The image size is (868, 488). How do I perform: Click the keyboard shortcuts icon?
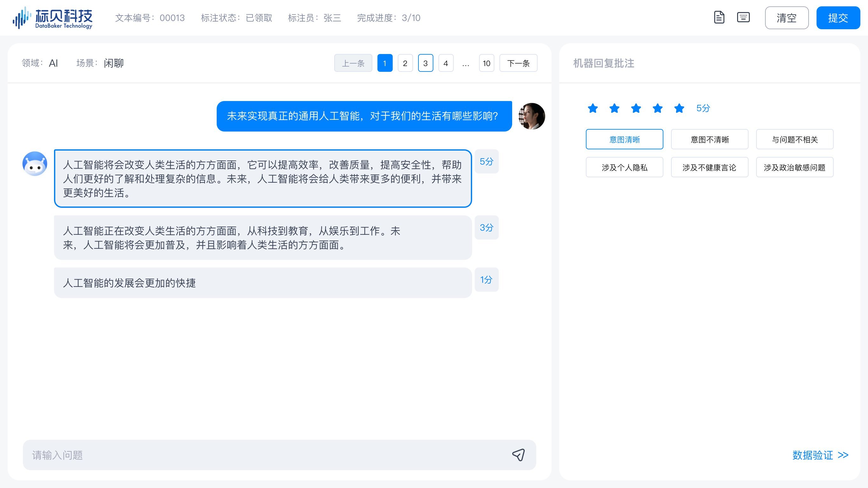pos(743,17)
